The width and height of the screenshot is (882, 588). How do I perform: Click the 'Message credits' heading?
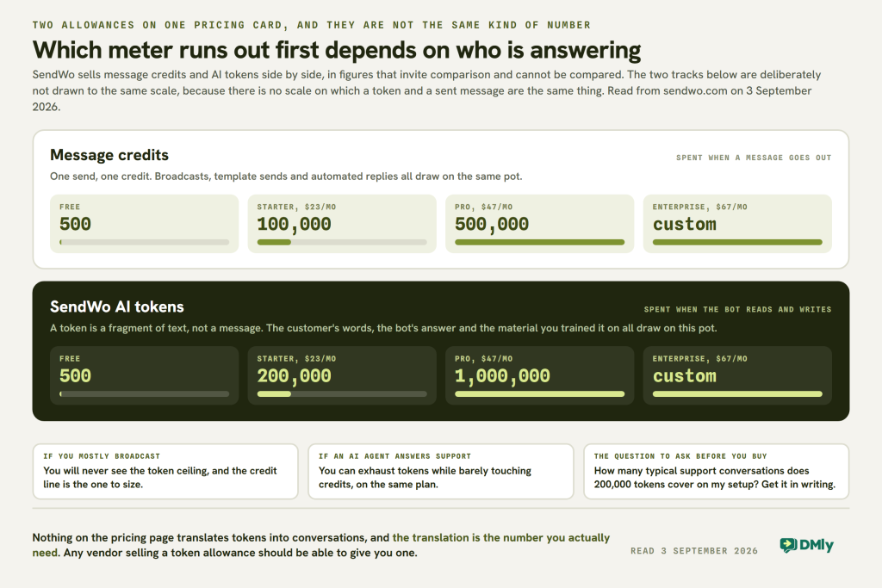tap(109, 155)
